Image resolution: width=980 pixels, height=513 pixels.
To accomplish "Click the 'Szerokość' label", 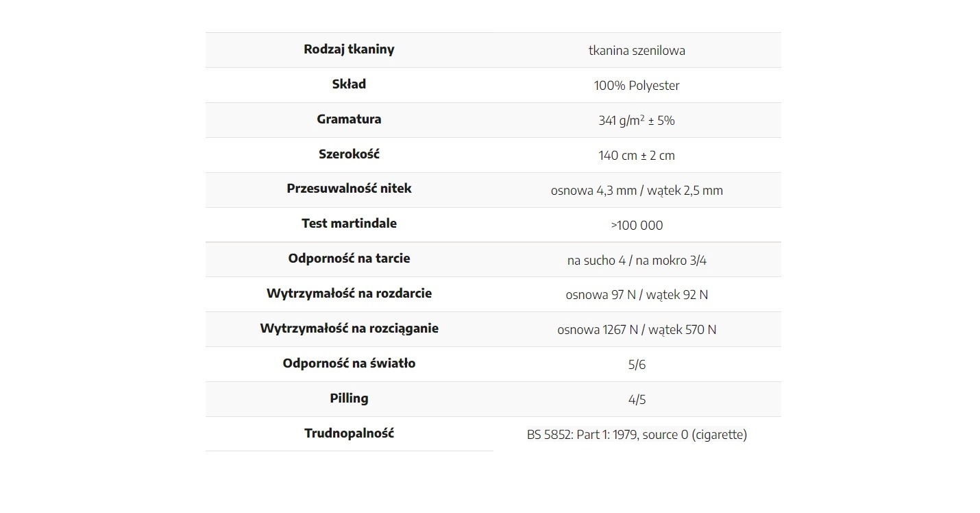I will point(349,154).
